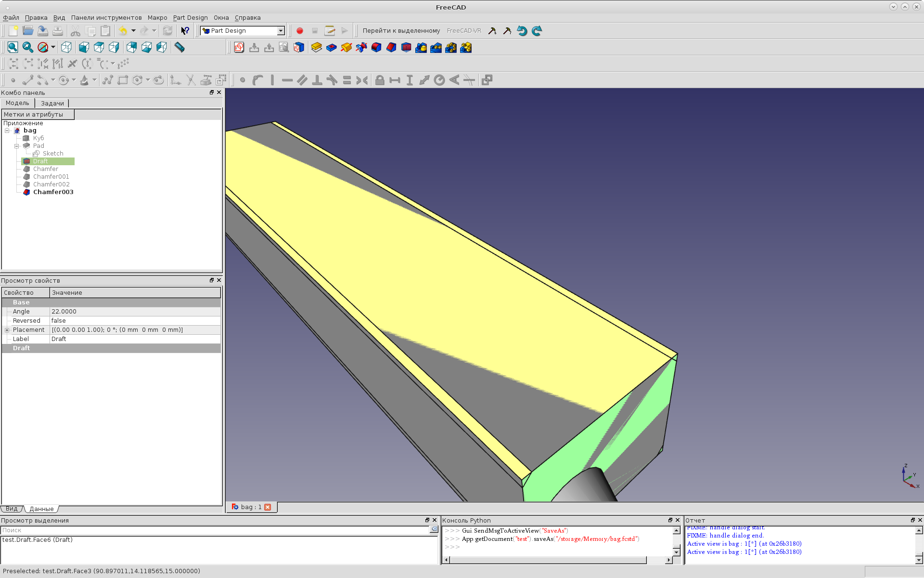Toggle floating of the Combo panel

click(212, 92)
